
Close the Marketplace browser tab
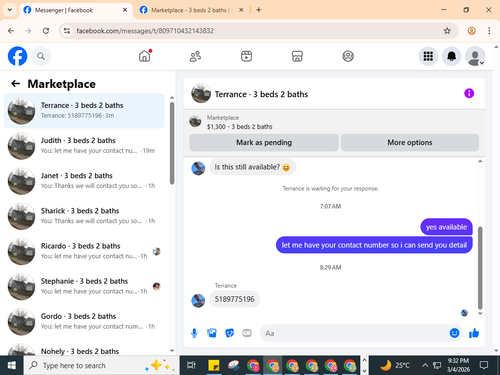241,10
